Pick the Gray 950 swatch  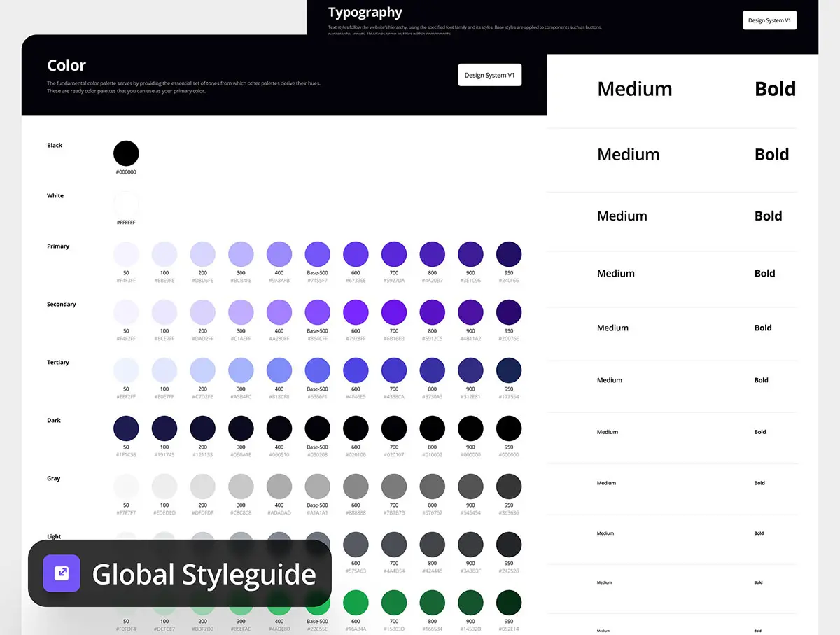point(509,486)
